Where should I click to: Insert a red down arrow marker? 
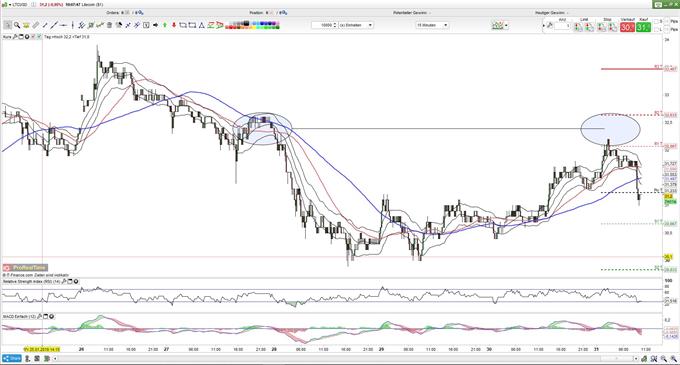tap(174, 25)
